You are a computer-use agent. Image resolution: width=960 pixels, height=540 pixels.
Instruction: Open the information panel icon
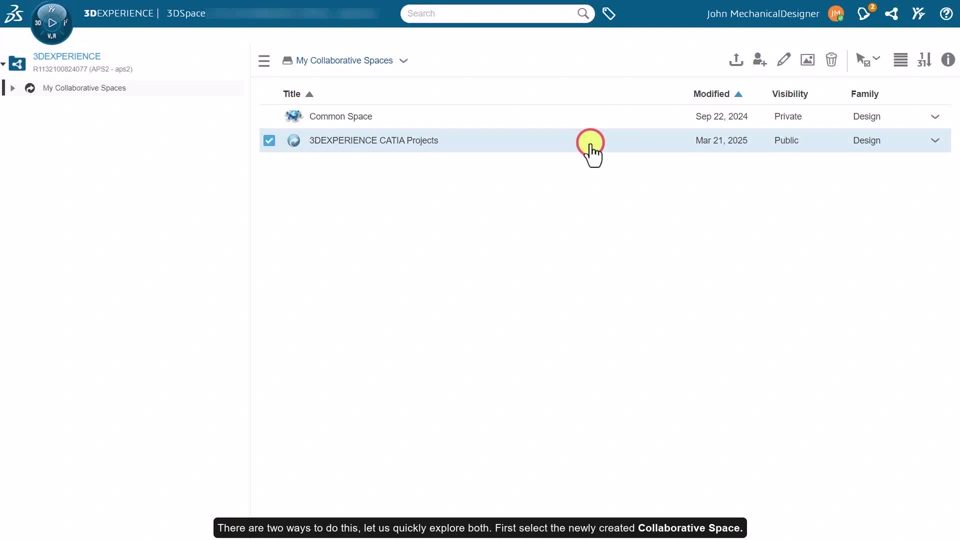click(x=948, y=59)
